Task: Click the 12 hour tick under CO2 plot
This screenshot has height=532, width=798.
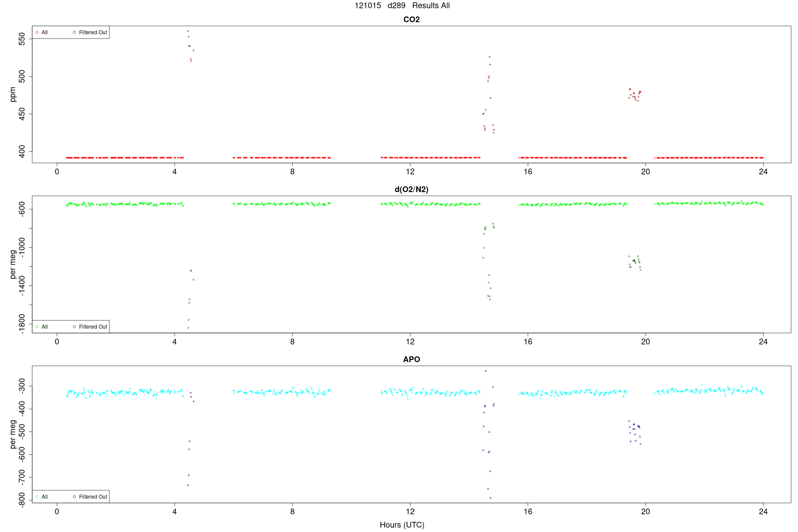Action: [x=410, y=172]
